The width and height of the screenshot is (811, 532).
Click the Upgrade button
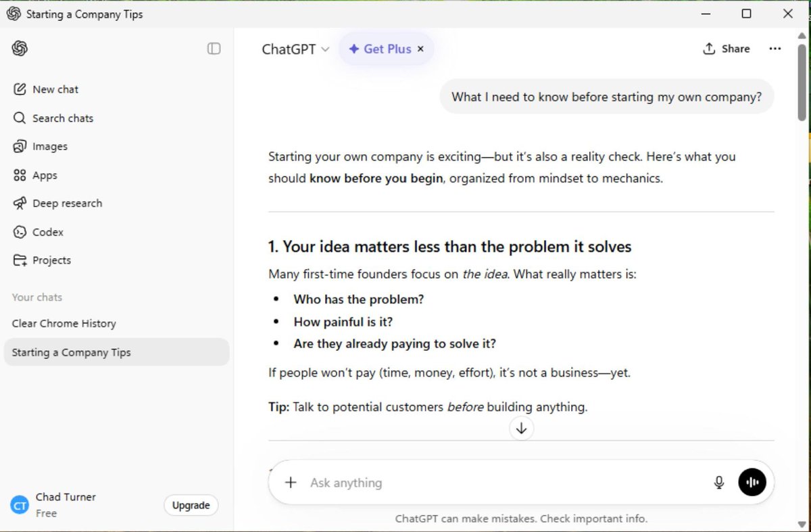pos(191,505)
